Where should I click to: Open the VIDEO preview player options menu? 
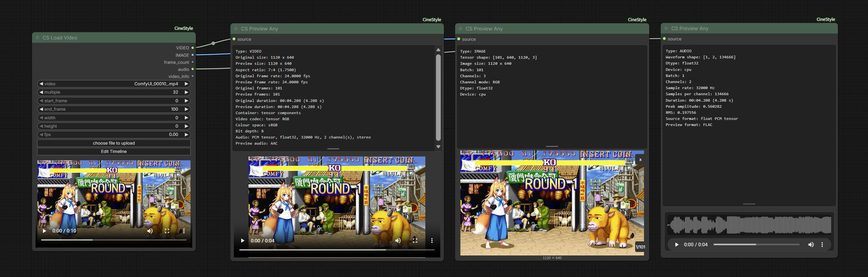coord(432,240)
